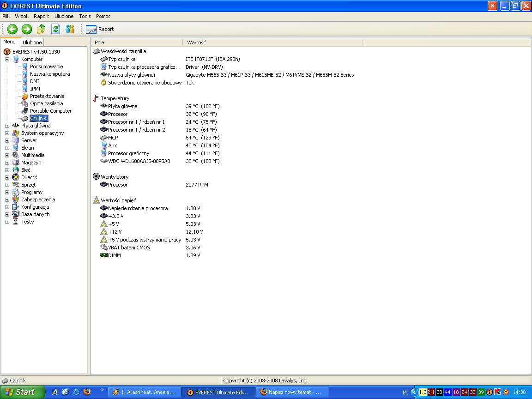Open the Windows Start menu
The image size is (532, 399).
coord(22,392)
